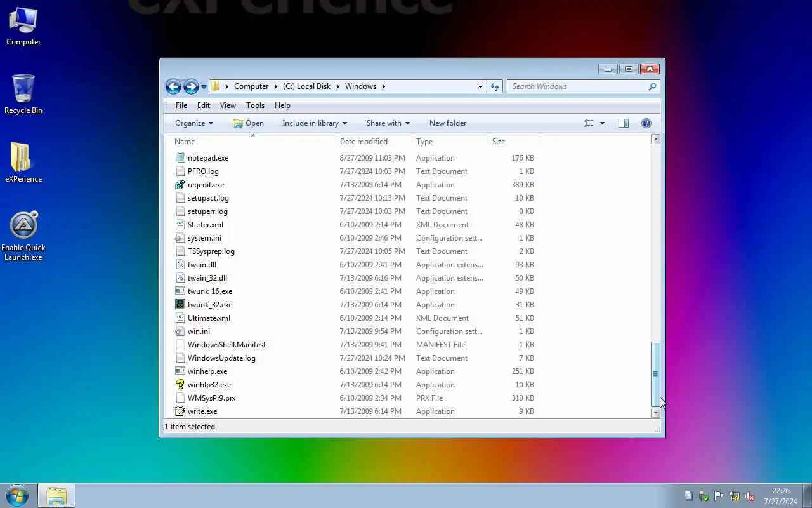Open Explorer help question mark

click(x=646, y=123)
